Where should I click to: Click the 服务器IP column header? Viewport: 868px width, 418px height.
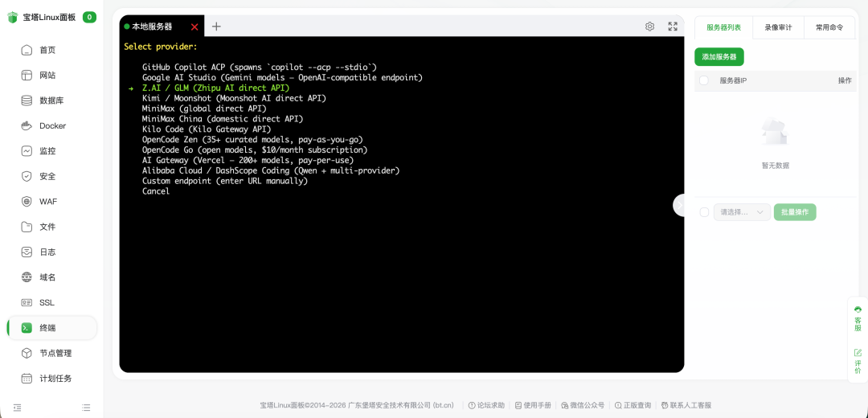pyautogui.click(x=734, y=80)
